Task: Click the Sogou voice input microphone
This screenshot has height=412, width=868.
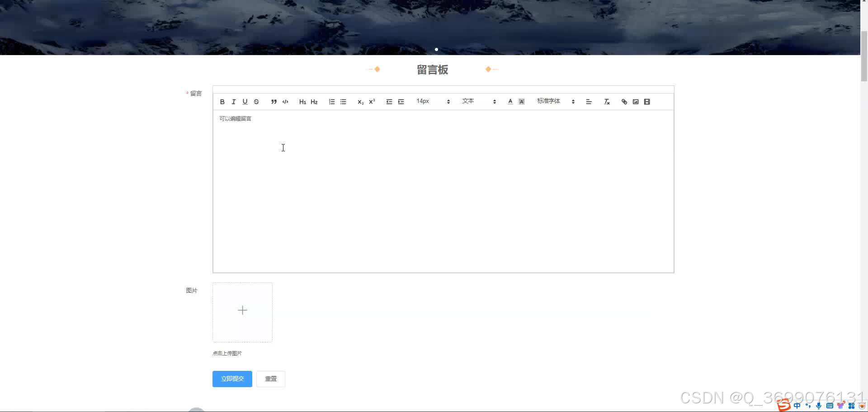Action: point(819,406)
